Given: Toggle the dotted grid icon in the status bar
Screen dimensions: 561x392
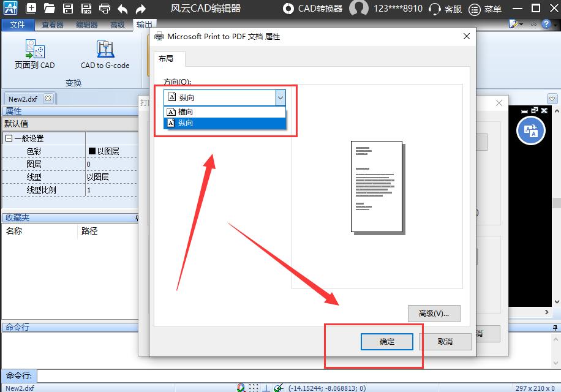Looking at the screenshot, I should point(254,388).
